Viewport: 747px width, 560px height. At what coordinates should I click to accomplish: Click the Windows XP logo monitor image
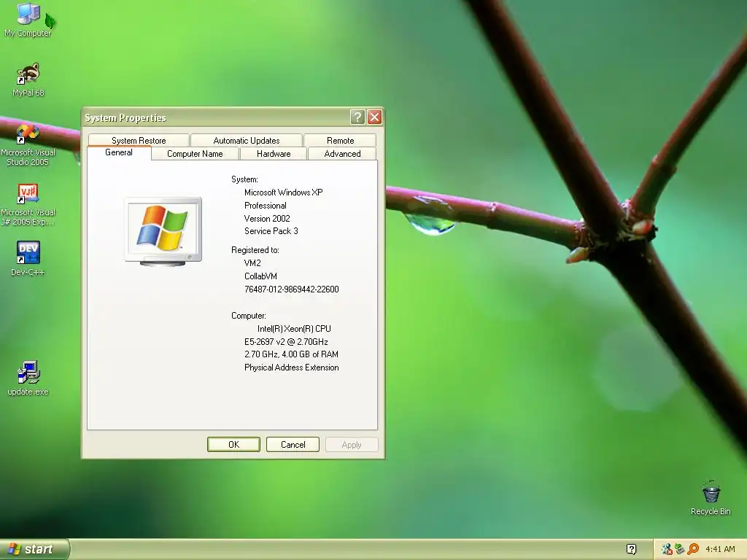[163, 231]
